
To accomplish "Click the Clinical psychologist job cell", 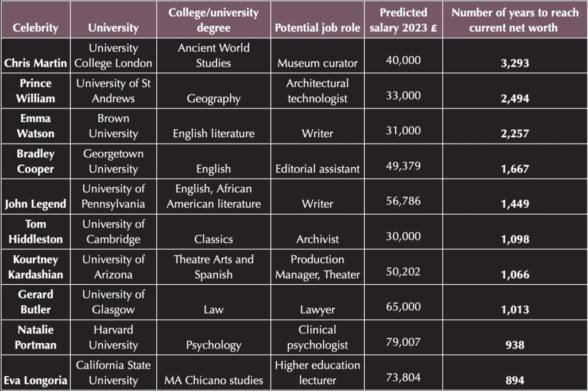I will pos(318,337).
